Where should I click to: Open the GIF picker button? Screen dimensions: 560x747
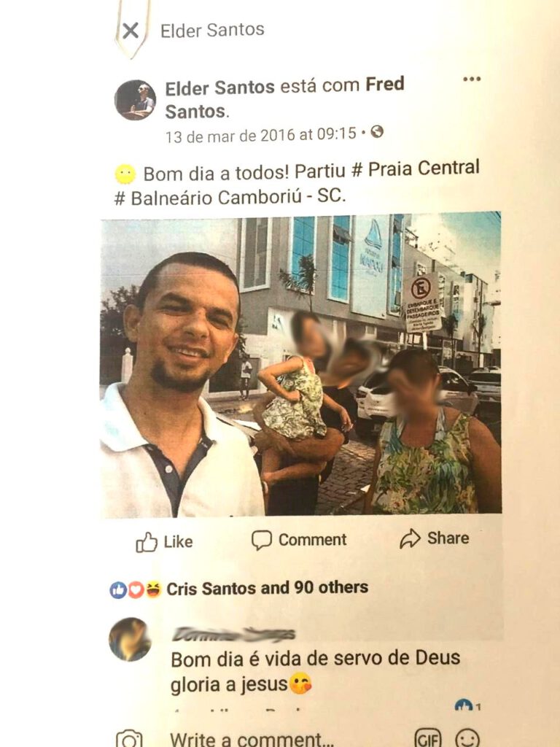[x=428, y=738]
